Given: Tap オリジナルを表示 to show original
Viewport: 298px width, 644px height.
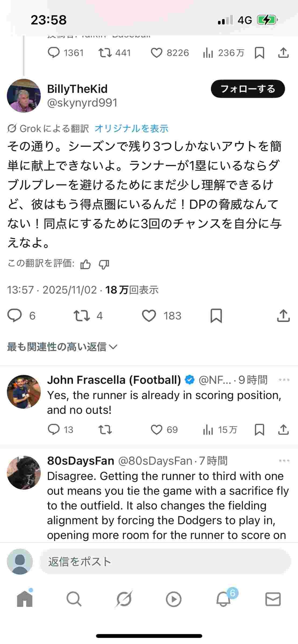Looking at the screenshot, I should tap(131, 129).
